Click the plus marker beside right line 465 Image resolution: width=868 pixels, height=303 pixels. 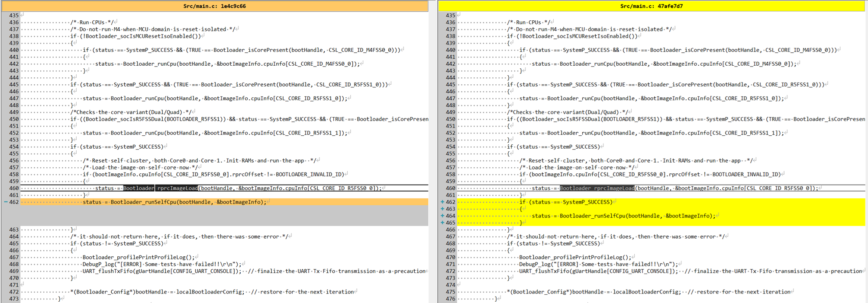442,223
